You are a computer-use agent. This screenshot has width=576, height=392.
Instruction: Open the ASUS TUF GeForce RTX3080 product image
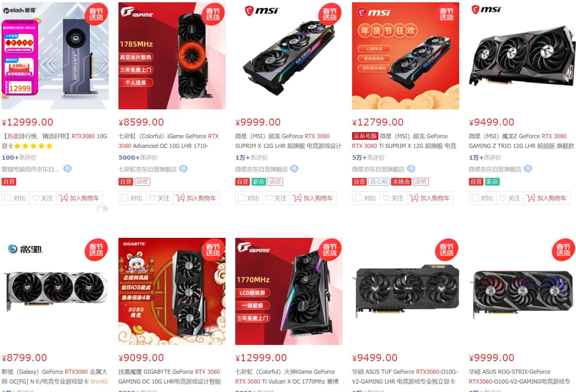(x=406, y=291)
